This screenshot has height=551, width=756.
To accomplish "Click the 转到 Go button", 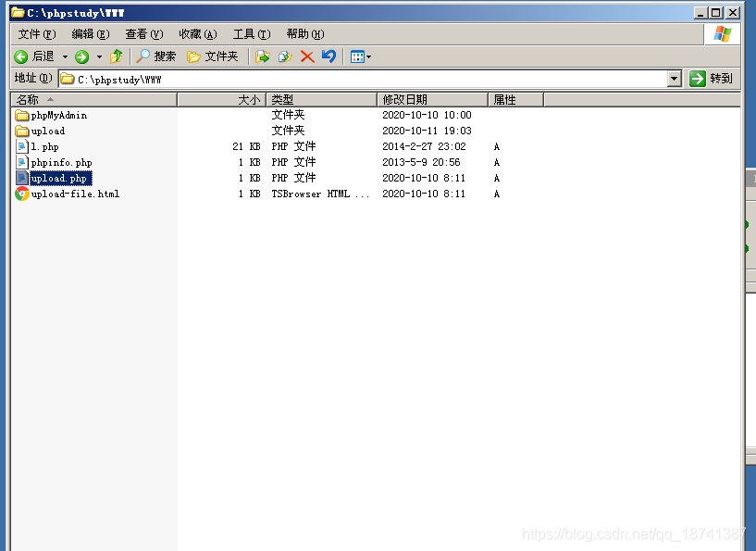I will tap(712, 78).
